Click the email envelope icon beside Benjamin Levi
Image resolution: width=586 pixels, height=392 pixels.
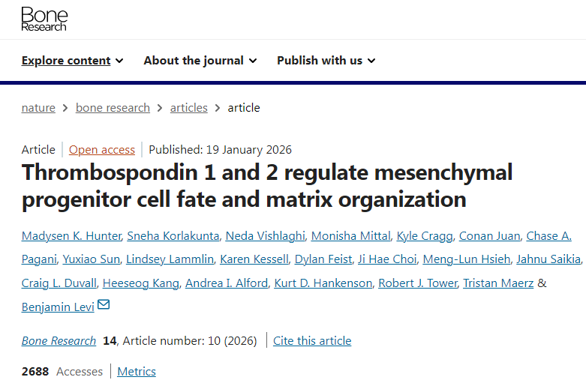104,304
